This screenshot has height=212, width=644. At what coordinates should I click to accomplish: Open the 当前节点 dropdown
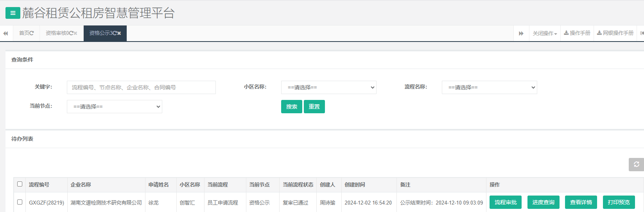pyautogui.click(x=115, y=107)
